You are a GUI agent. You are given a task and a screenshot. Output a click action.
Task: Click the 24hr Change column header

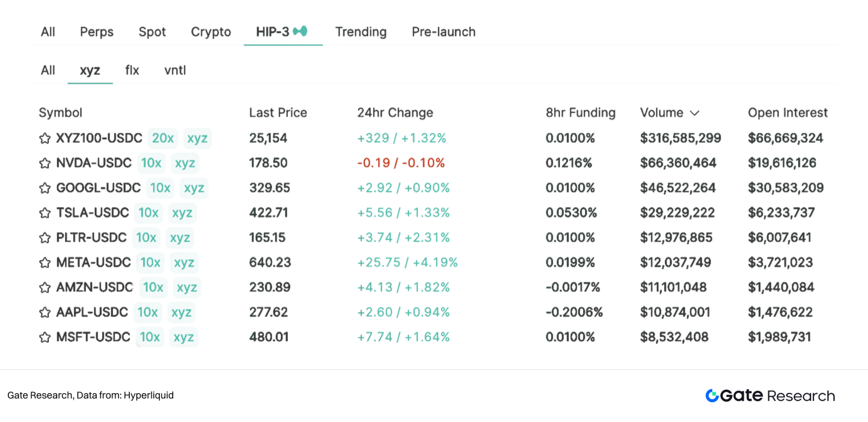[395, 113]
